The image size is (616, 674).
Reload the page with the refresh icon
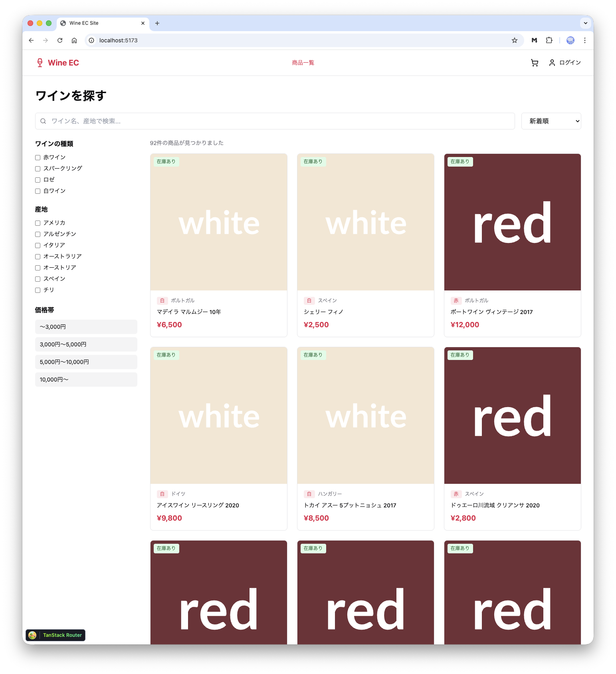pos(60,40)
